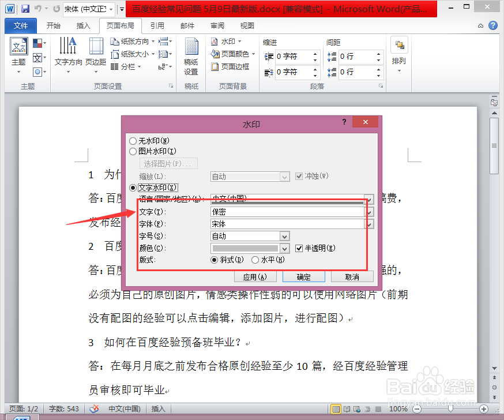Open the 文件 (File) tab
The height and width of the screenshot is (420, 504).
[20, 25]
